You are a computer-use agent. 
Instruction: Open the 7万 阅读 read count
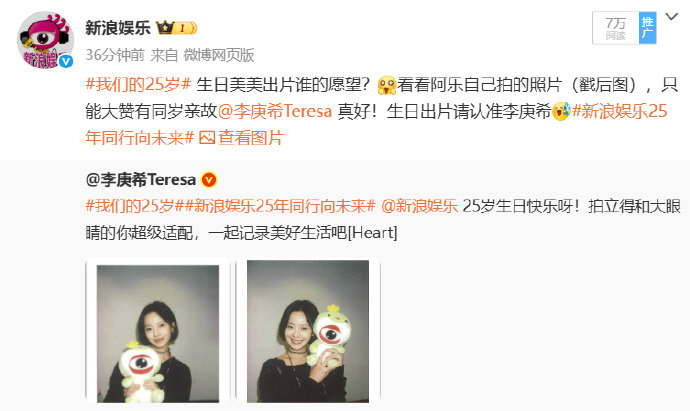point(616,28)
